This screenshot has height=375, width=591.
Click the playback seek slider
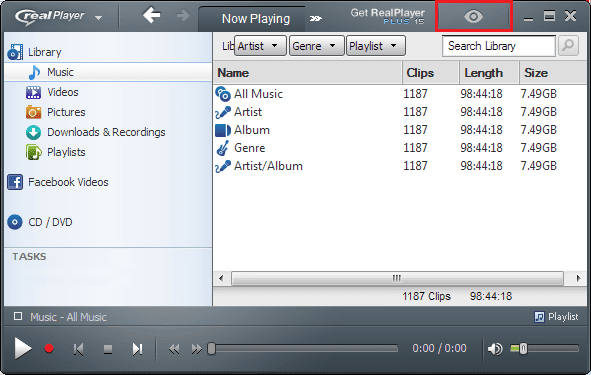tap(303, 349)
